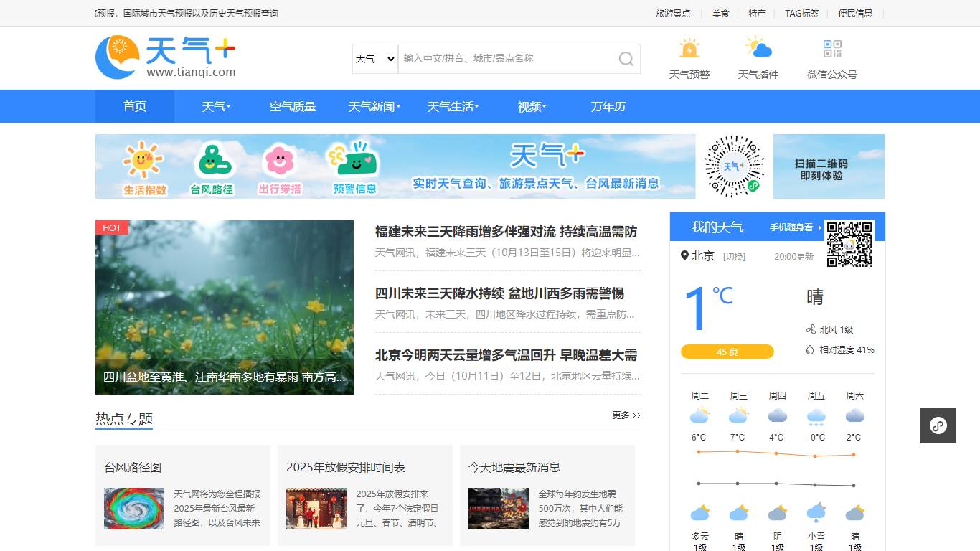This screenshot has width=980, height=551.
Task: Click 切换 to change city
Action: pyautogui.click(x=734, y=256)
